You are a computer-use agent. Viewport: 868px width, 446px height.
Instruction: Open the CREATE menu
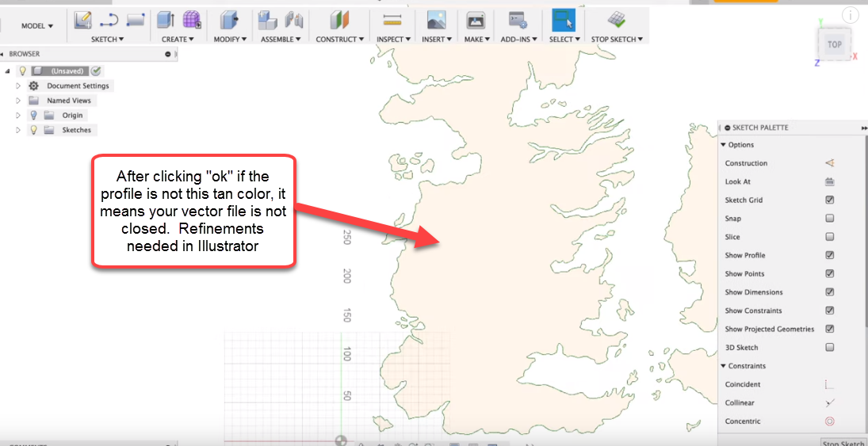[178, 40]
